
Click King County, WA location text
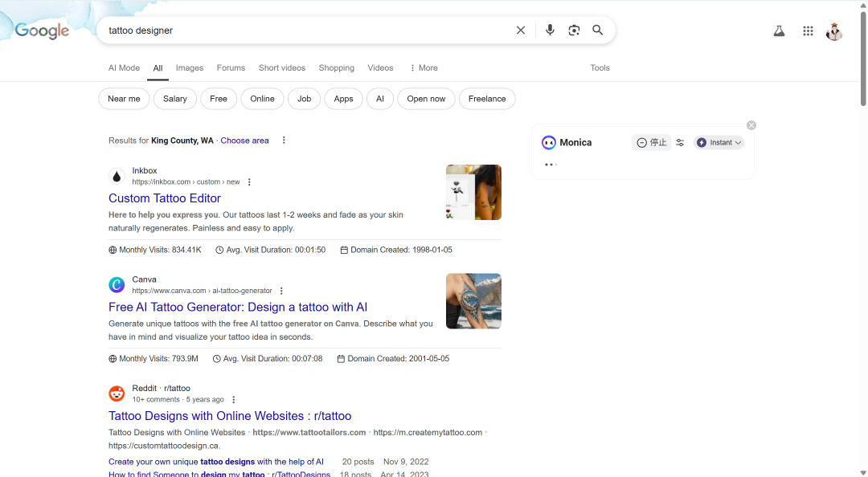click(182, 141)
